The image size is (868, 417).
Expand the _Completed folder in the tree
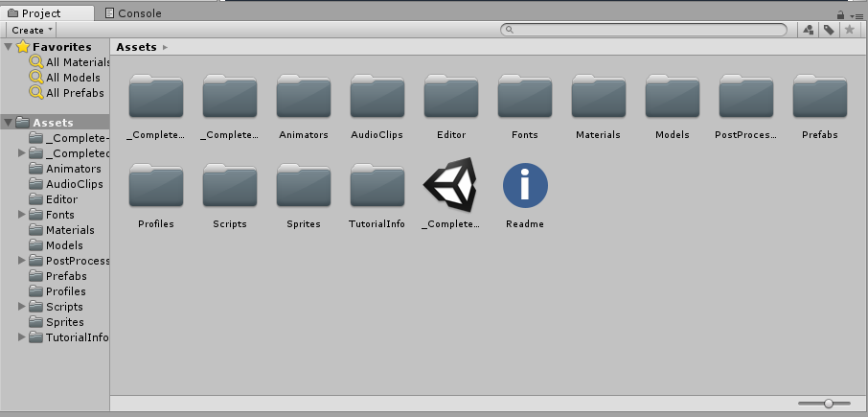click(22, 152)
